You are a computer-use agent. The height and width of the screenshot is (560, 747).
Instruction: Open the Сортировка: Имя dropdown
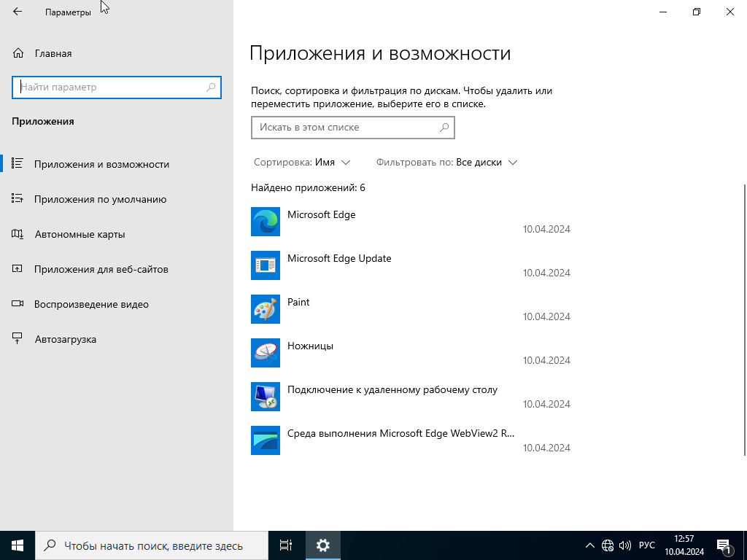point(302,163)
